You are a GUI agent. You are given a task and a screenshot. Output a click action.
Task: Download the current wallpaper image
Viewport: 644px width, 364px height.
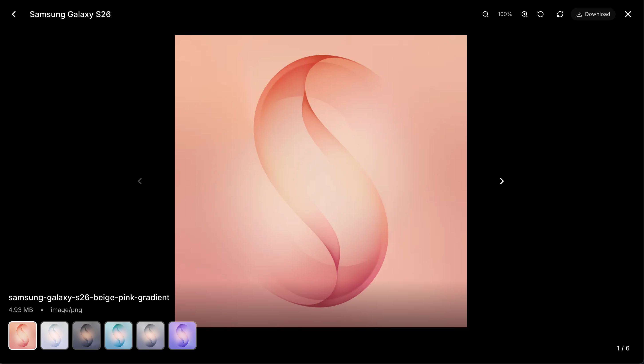tap(593, 14)
